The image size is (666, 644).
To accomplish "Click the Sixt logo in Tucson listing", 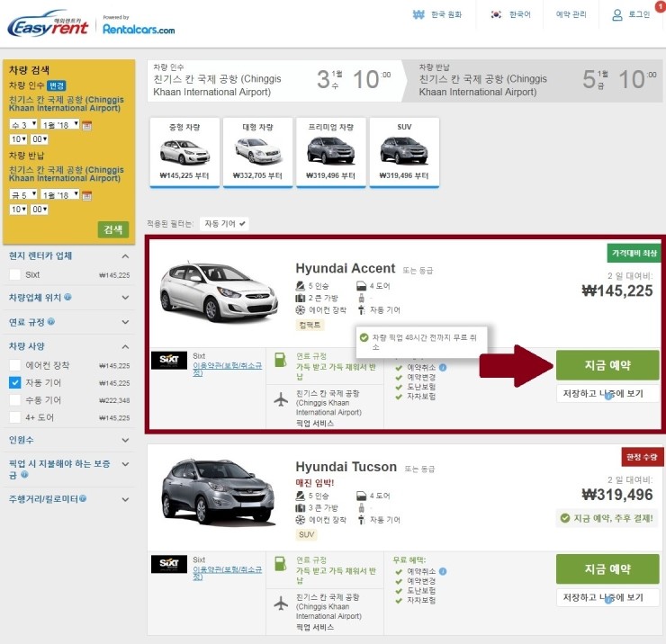I will [x=169, y=564].
